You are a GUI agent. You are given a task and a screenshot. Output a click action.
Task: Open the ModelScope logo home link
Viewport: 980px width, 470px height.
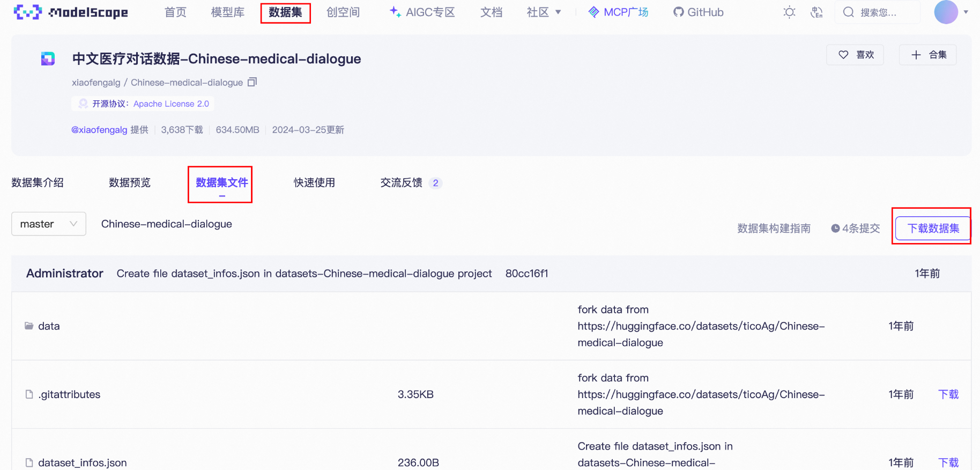tap(71, 12)
